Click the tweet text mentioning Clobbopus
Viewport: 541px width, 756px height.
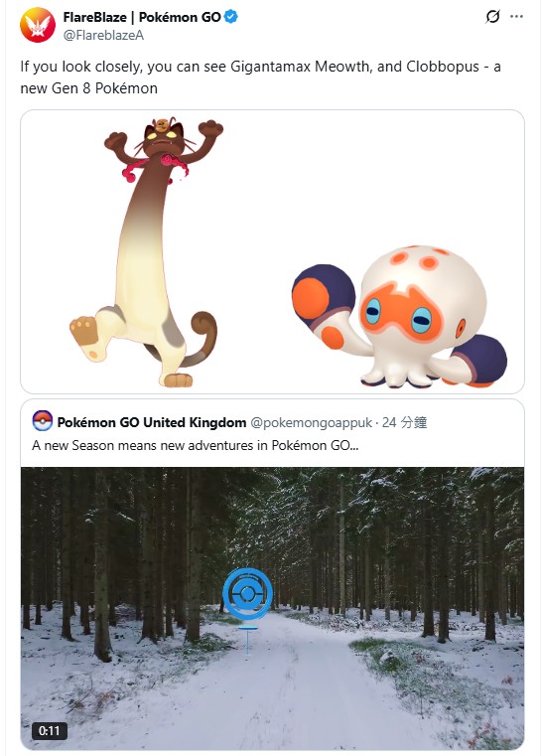(x=260, y=77)
